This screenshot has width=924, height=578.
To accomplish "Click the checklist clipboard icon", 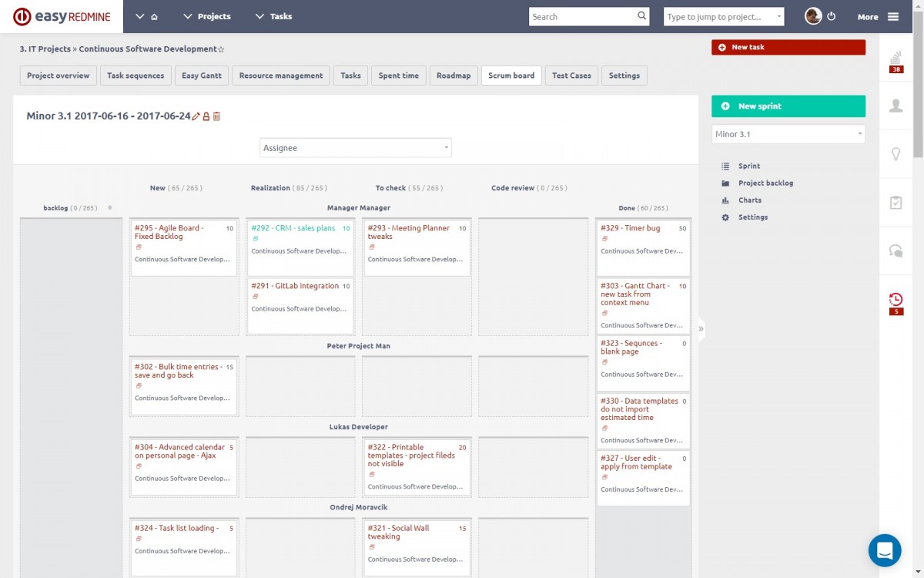I will [x=896, y=203].
